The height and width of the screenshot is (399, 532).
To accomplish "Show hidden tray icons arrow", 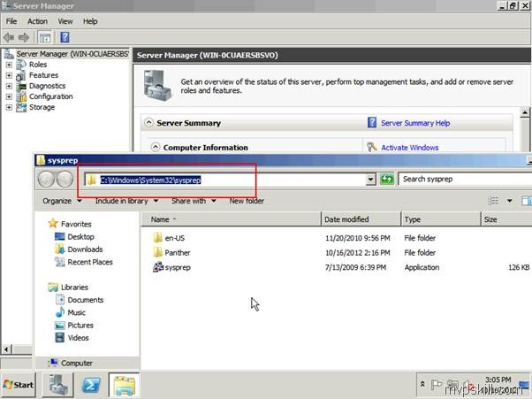I will [422, 384].
